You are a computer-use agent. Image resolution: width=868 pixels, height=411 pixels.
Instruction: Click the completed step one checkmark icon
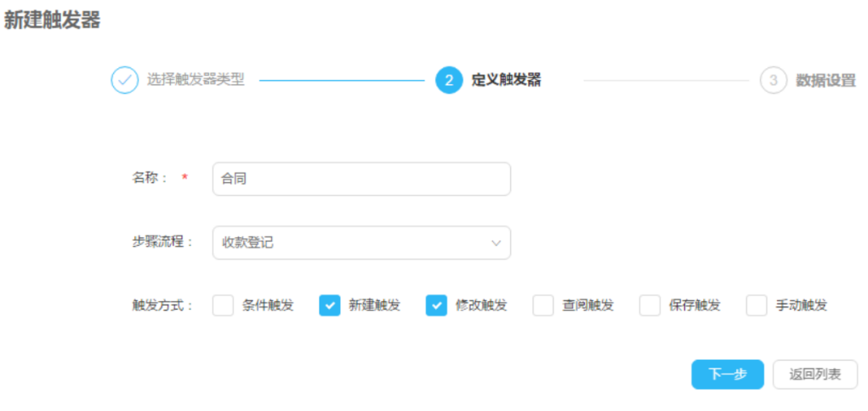[x=124, y=80]
